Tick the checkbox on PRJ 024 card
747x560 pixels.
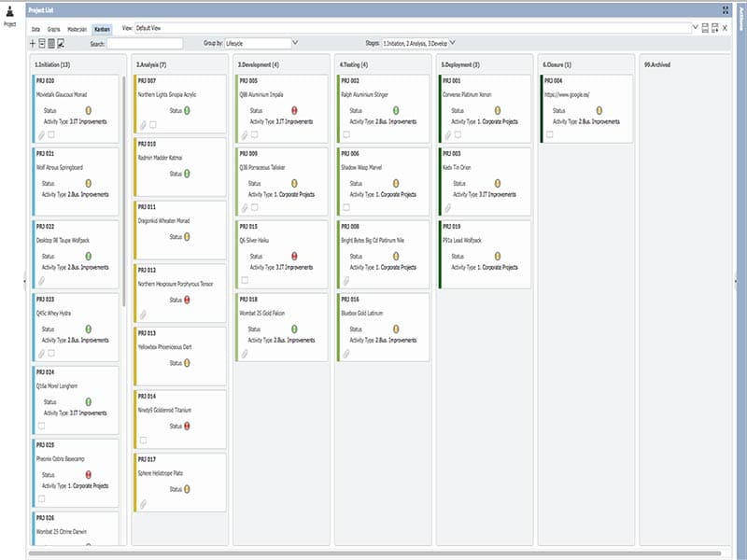(41, 427)
